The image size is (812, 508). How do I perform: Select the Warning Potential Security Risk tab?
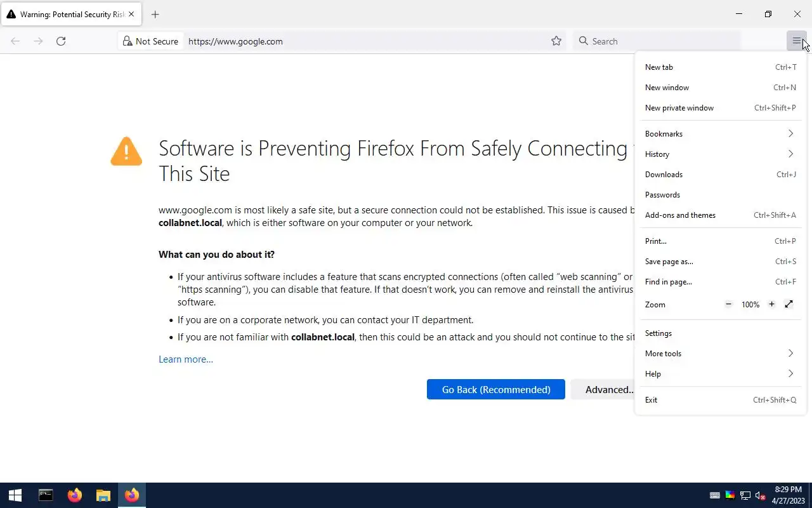[x=71, y=14]
